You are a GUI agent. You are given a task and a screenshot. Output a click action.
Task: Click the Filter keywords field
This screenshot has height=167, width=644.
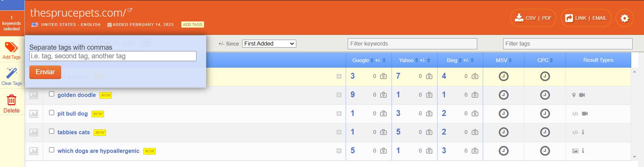(412, 44)
